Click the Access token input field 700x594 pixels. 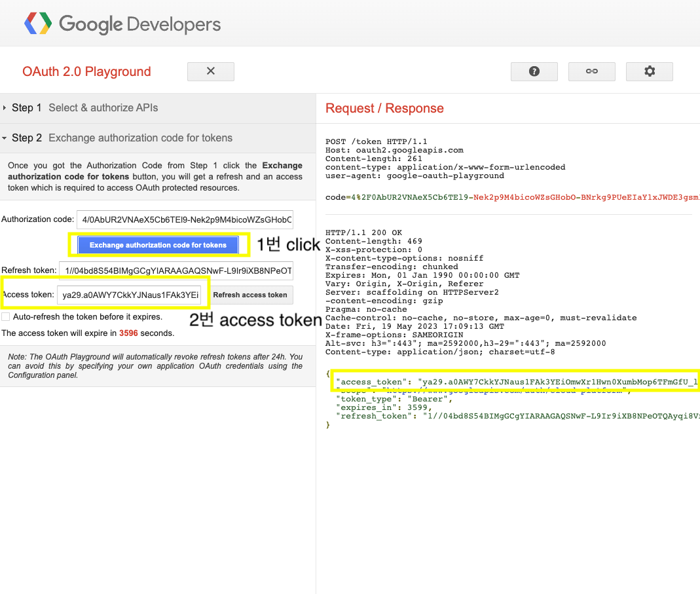pos(129,295)
